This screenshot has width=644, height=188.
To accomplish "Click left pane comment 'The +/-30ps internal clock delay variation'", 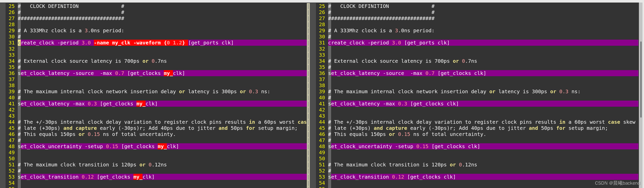I will pyautogui.click(x=88, y=122).
